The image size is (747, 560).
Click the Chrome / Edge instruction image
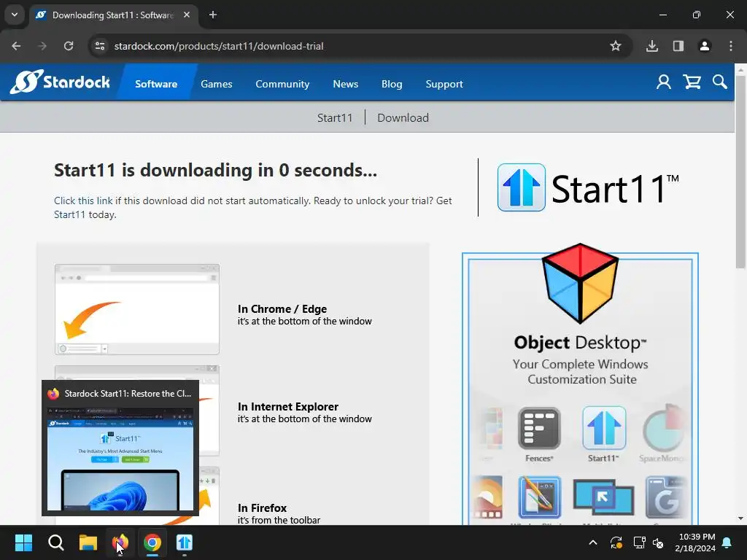(137, 309)
